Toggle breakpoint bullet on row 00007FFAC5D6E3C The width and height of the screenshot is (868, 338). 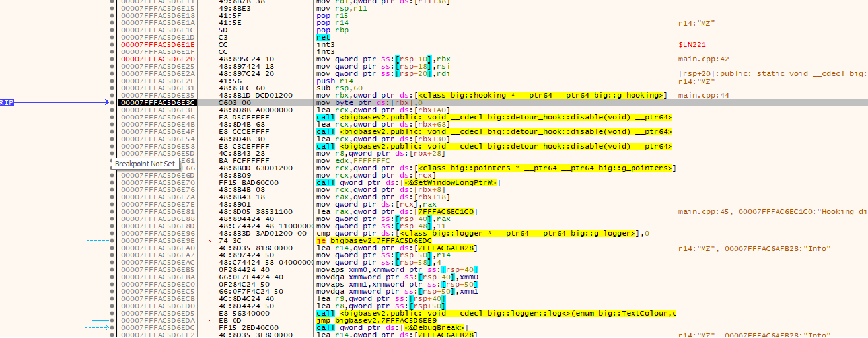(112, 103)
